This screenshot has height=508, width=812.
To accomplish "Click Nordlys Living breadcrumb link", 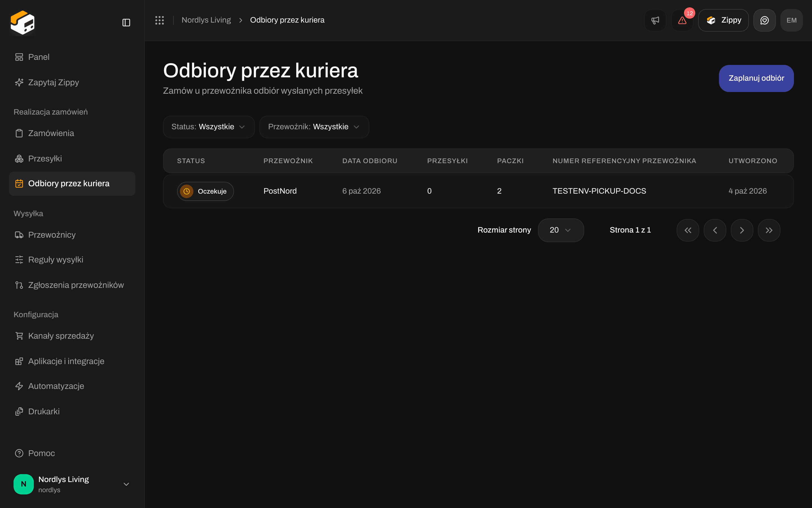I will pyautogui.click(x=206, y=20).
